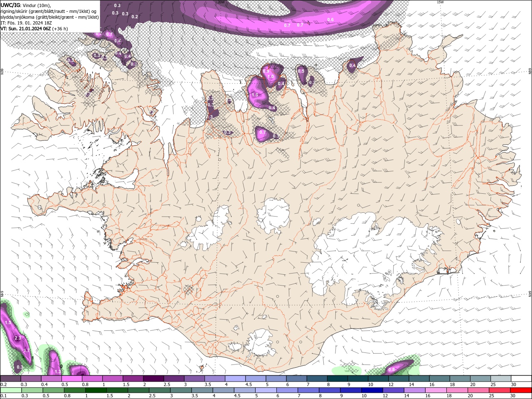Viewport: 532px width, 399px height.
Task: Click the '30' label ending the snow scale
Action: click(x=514, y=384)
